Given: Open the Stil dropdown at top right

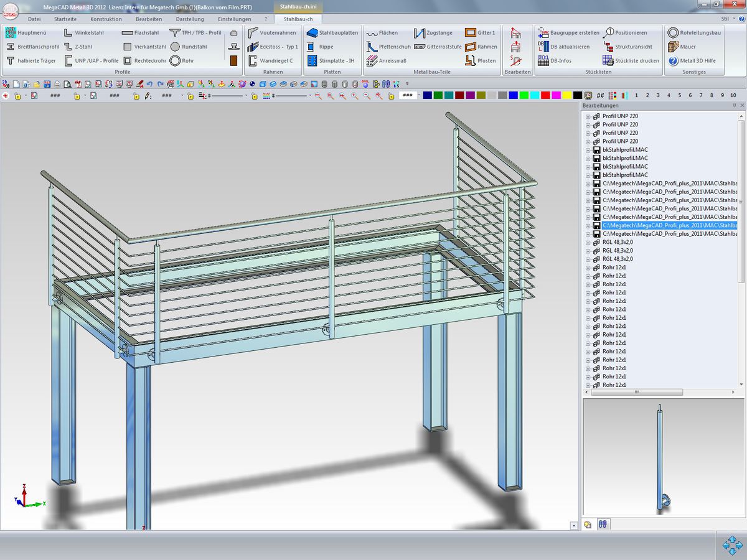Looking at the screenshot, I should (728, 19).
